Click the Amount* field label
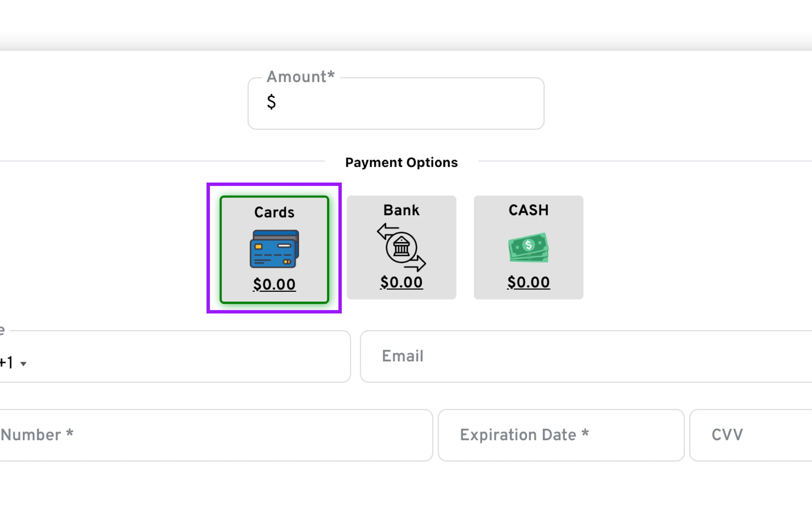 pos(301,77)
